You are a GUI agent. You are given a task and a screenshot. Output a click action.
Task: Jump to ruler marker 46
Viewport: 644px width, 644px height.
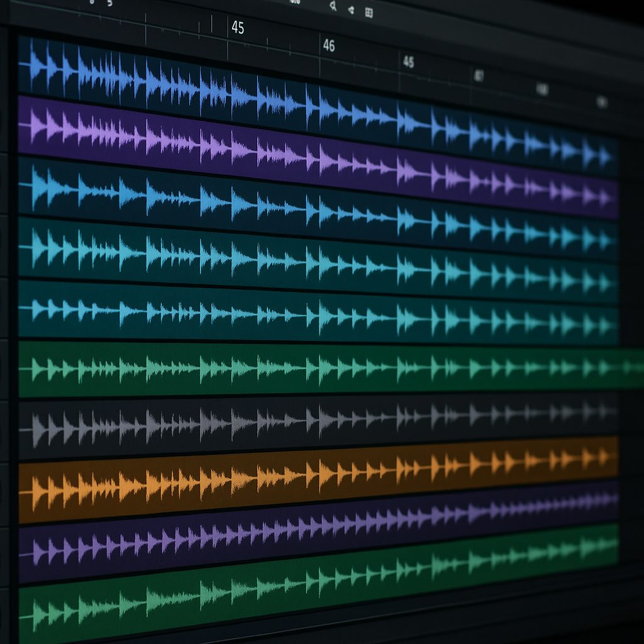[x=328, y=46]
